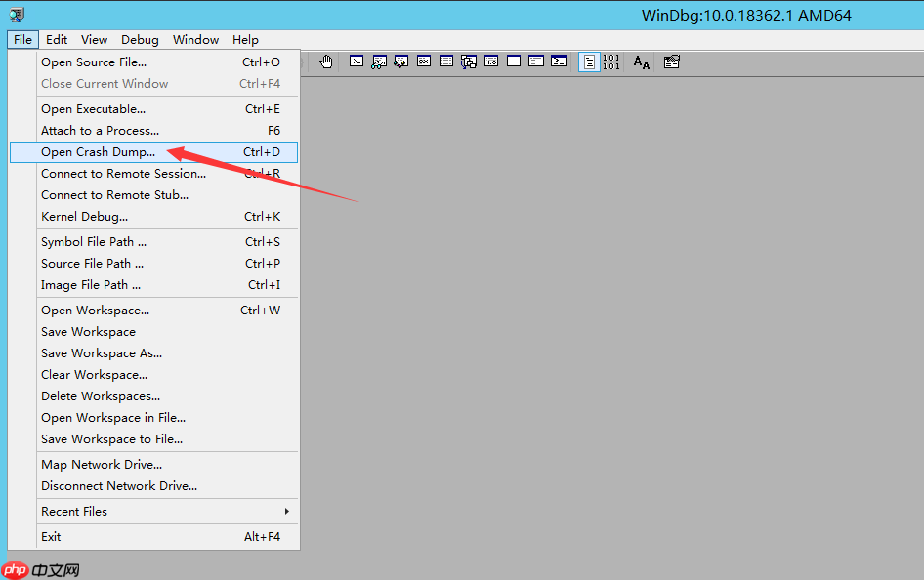Select Map Network Drive...
Screen dimensions: 924x580
(153, 465)
